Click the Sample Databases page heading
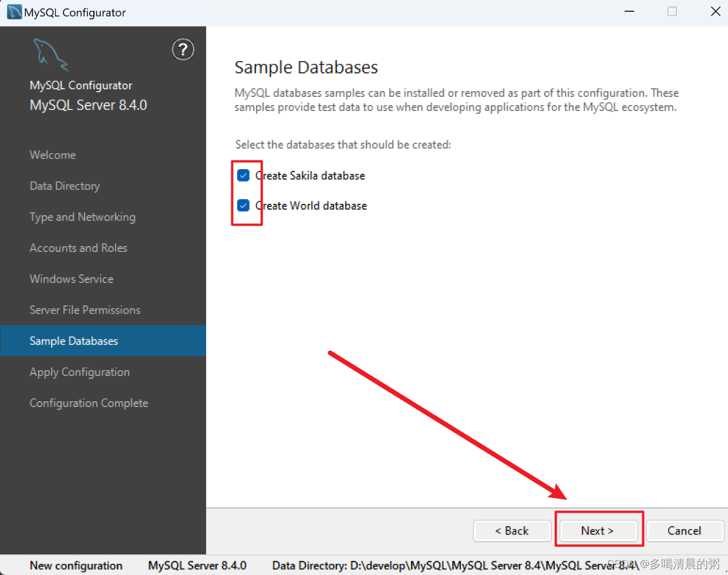The height and width of the screenshot is (575, 728). click(x=306, y=68)
